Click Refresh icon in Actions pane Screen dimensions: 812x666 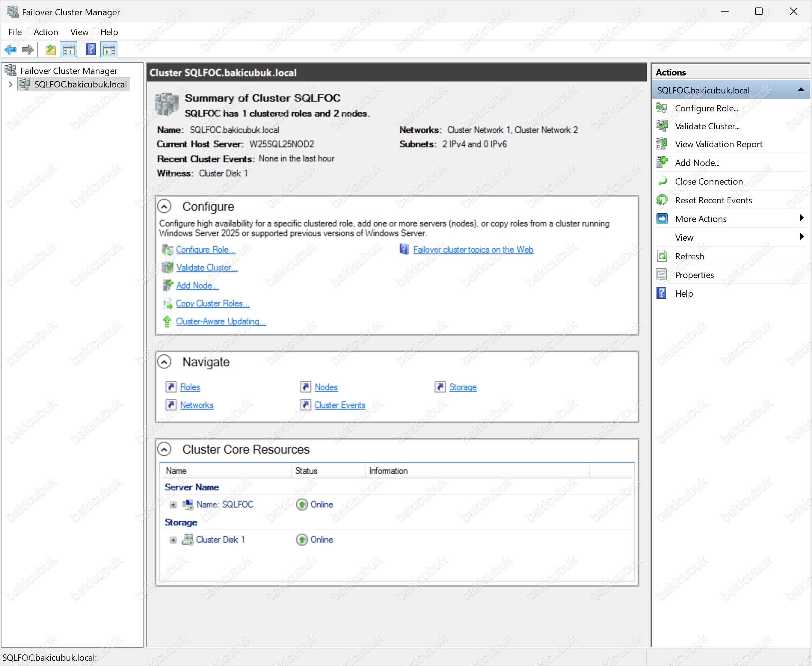point(662,256)
